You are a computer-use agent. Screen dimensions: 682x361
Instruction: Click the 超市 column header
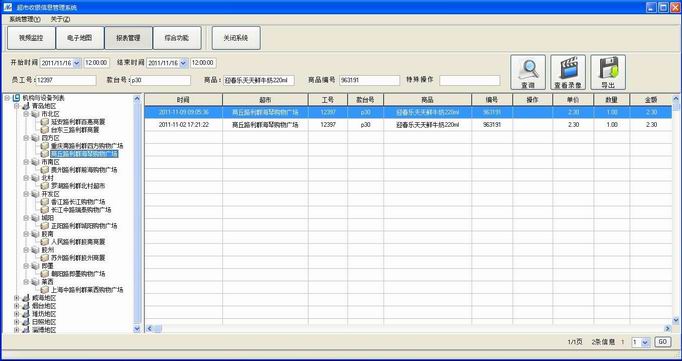[x=265, y=100]
